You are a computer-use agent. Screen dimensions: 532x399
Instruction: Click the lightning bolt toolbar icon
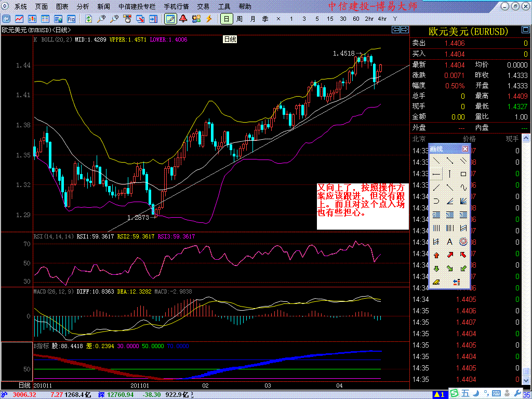[x=209, y=19]
